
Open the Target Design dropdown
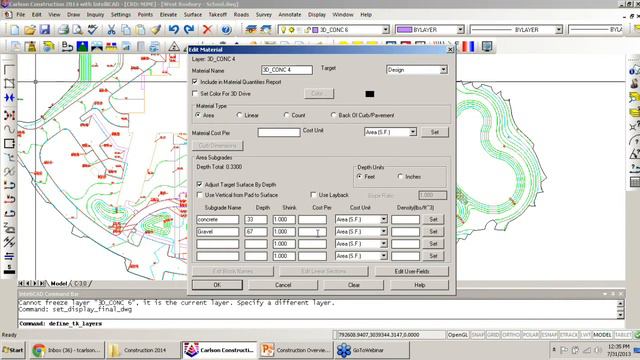[x=443, y=70]
